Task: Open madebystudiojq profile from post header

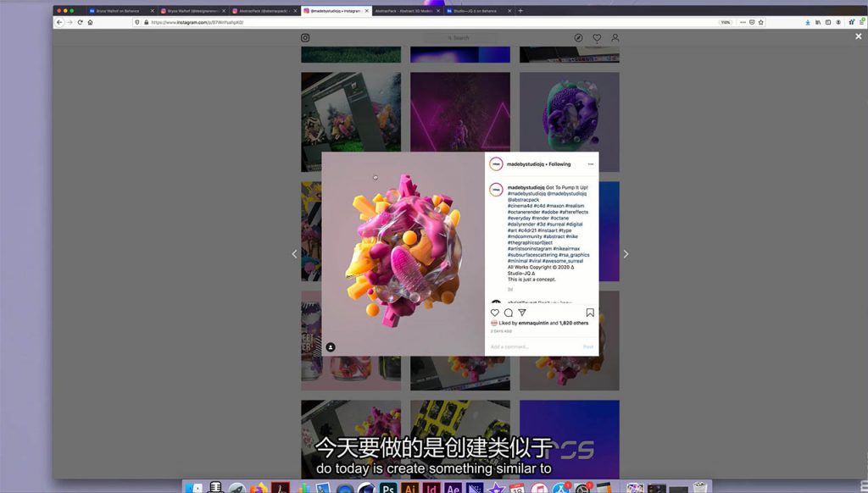Action: [x=526, y=164]
